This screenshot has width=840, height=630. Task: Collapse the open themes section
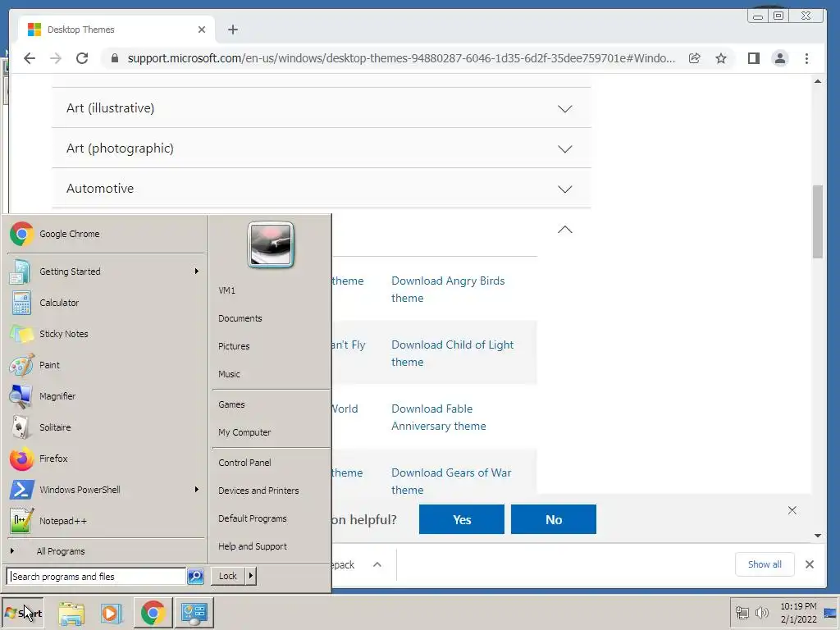[x=564, y=230]
